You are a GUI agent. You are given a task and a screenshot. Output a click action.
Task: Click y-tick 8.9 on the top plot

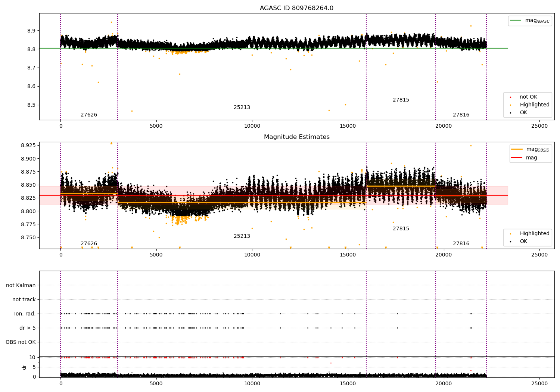[31, 31]
